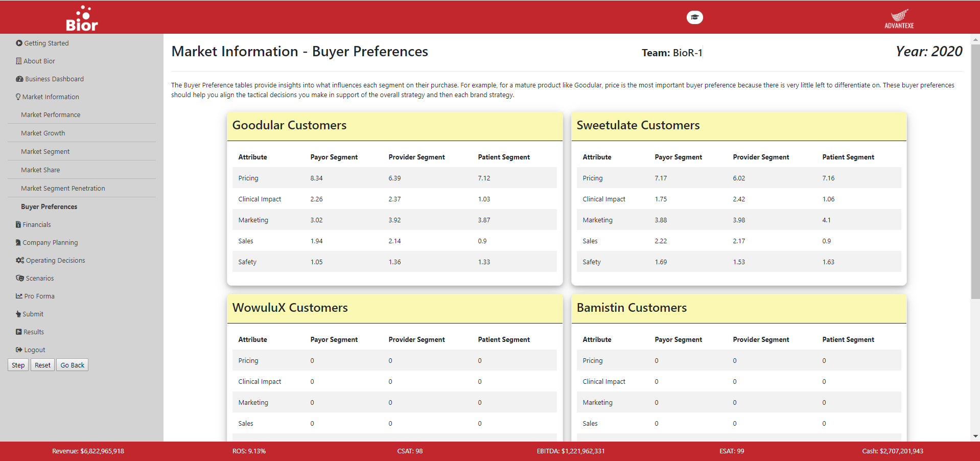Click the Advantexe logo
This screenshot has width=980, height=461.
coord(899,19)
